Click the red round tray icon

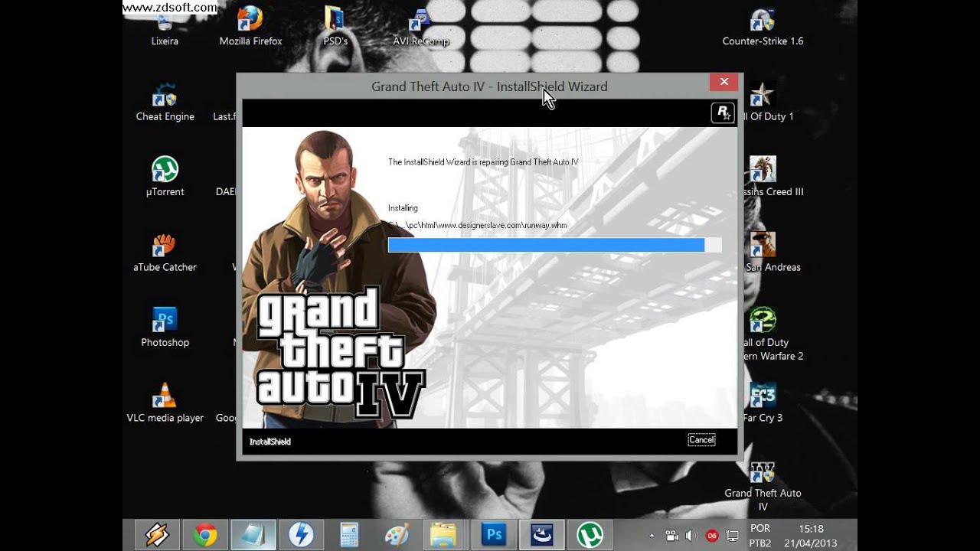click(x=712, y=536)
